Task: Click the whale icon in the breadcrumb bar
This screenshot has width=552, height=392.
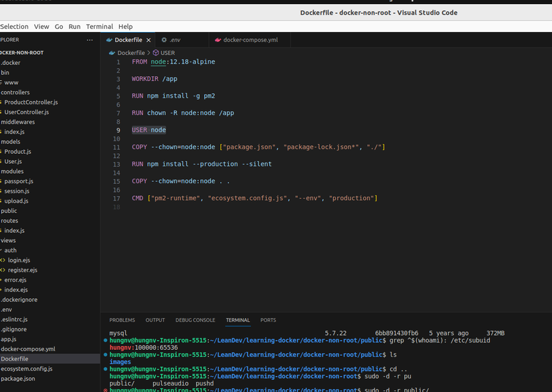Action: (x=112, y=53)
